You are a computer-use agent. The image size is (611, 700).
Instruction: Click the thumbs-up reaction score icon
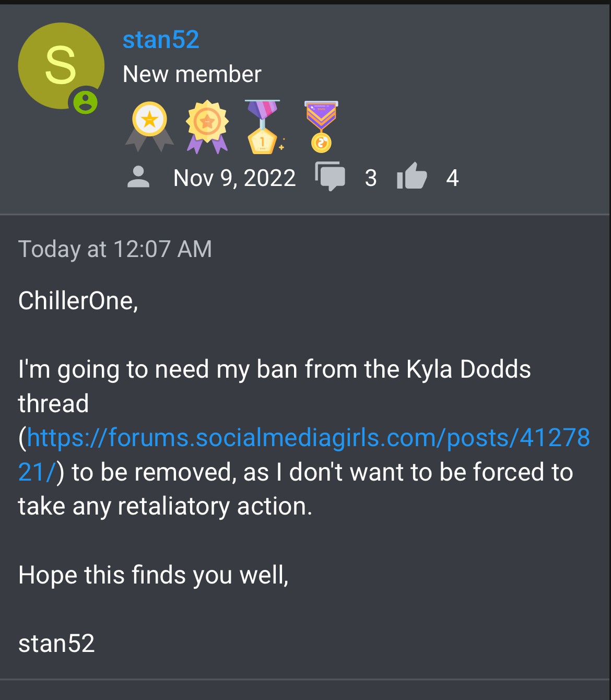(412, 176)
